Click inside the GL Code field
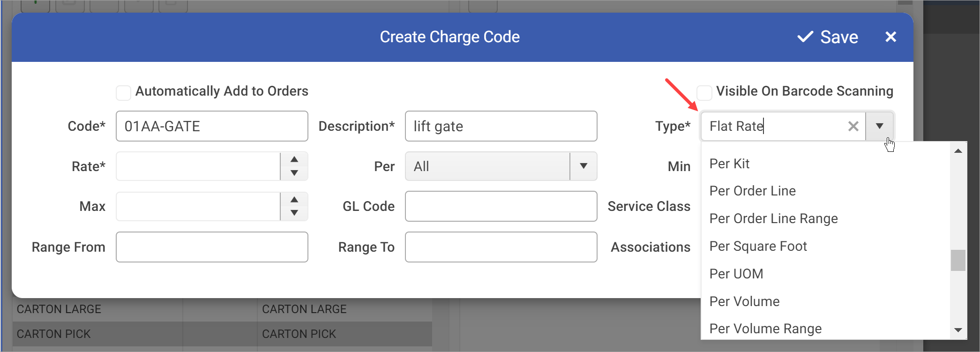Image resolution: width=980 pixels, height=352 pixels. pos(501,206)
